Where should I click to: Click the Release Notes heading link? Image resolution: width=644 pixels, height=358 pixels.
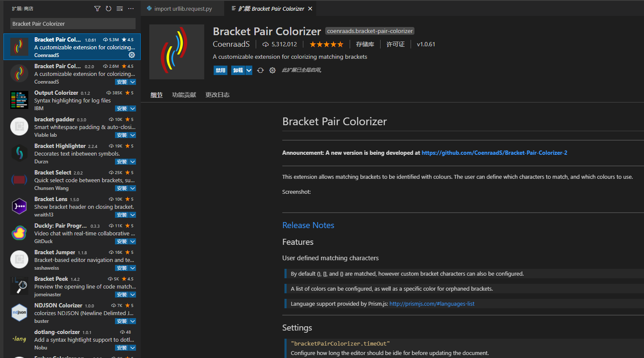click(x=308, y=225)
